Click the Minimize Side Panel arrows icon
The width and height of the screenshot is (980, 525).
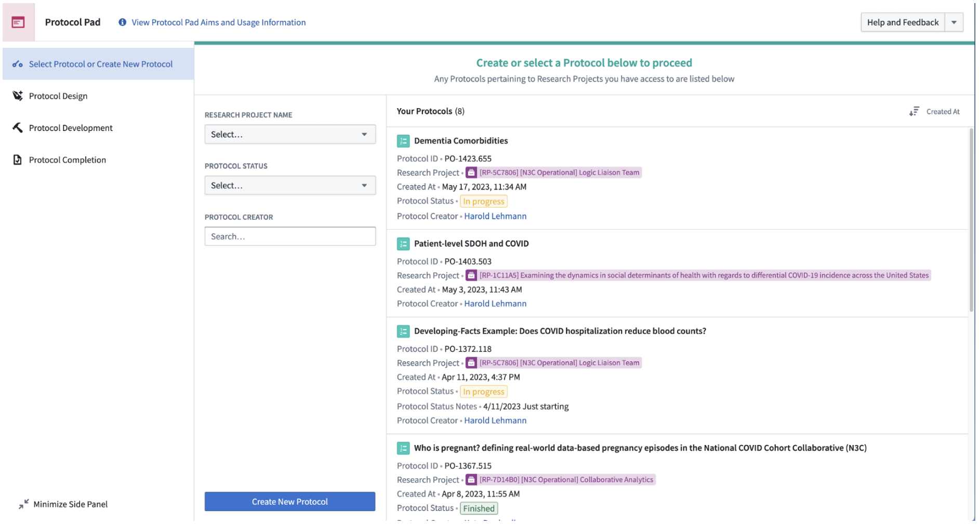click(23, 504)
